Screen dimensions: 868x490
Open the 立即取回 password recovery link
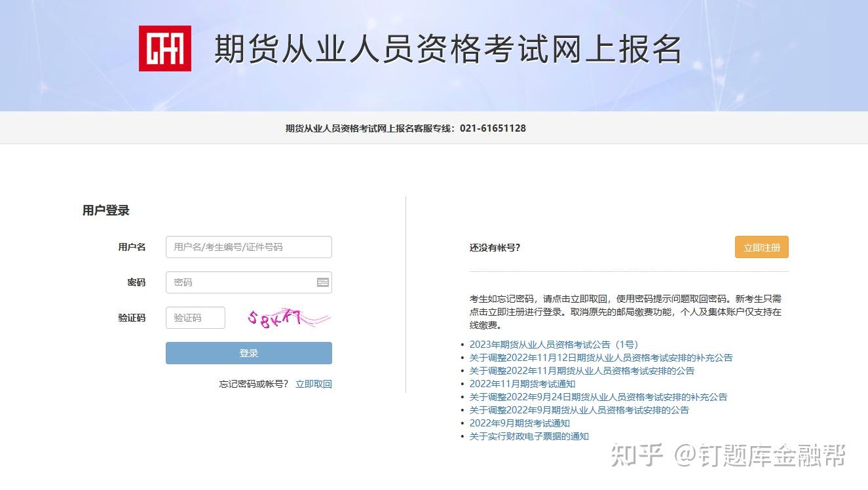313,383
